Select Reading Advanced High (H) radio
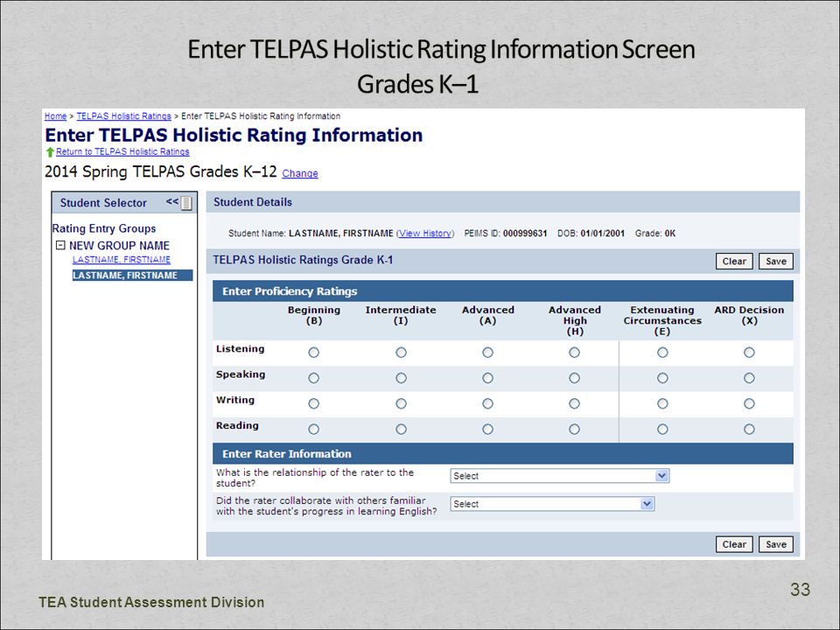Image resolution: width=840 pixels, height=630 pixels. [574, 429]
